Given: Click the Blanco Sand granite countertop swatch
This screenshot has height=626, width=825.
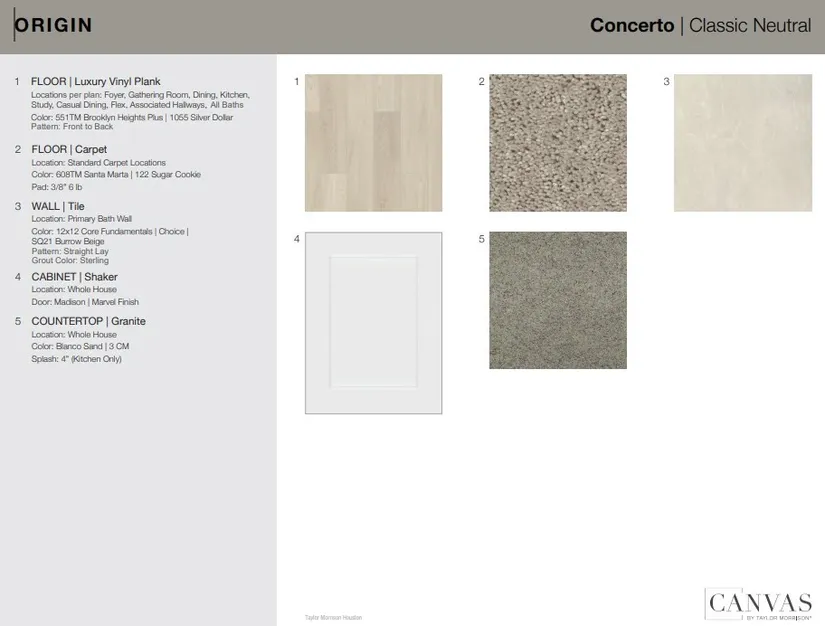Looking at the screenshot, I should pyautogui.click(x=557, y=300).
